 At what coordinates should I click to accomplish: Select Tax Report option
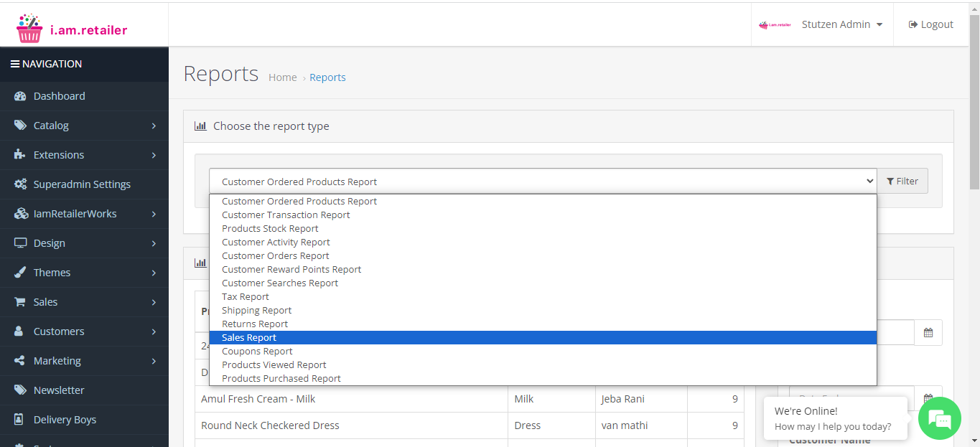tap(543, 297)
